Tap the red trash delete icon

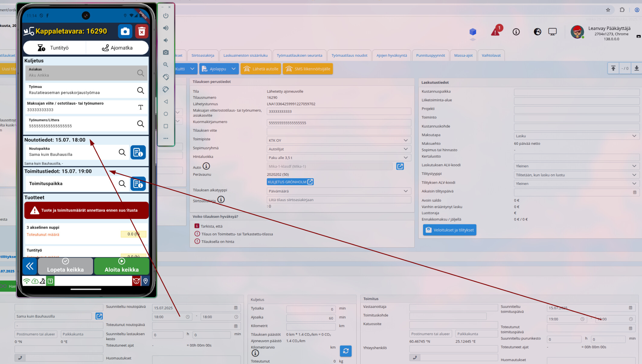pyautogui.click(x=142, y=31)
